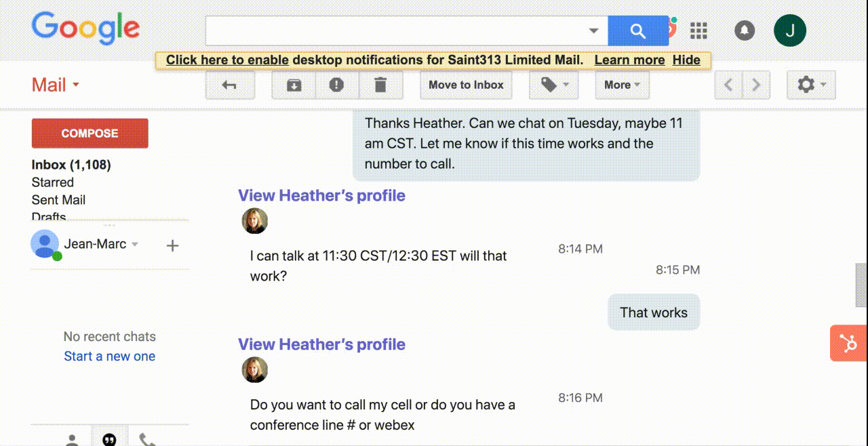Open the settings gear menu
This screenshot has height=446, width=868.
811,85
